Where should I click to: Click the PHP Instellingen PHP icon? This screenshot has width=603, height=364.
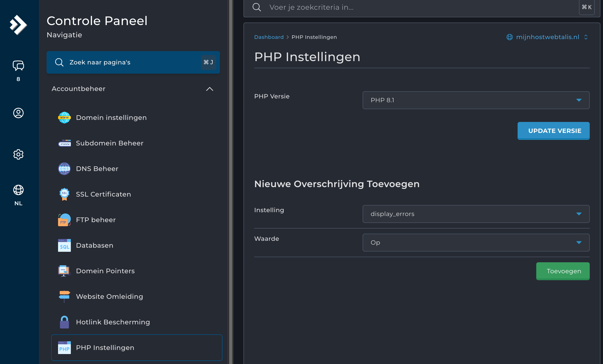click(x=64, y=348)
